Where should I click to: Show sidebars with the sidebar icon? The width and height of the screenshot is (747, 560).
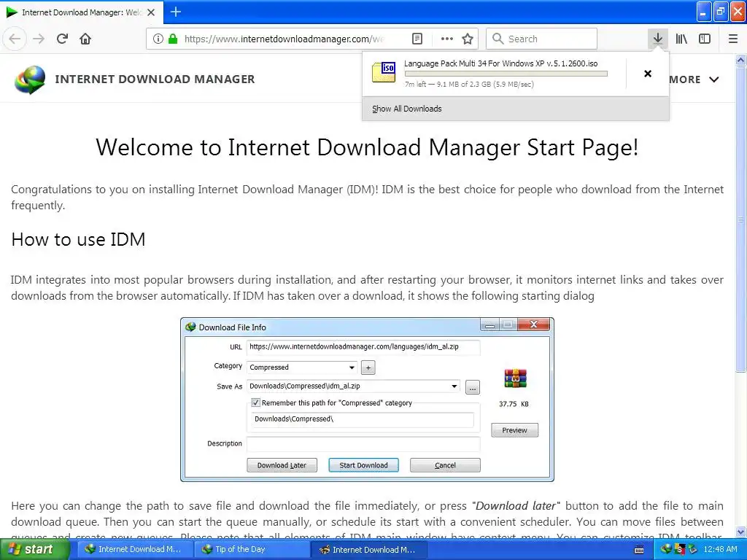pyautogui.click(x=705, y=39)
